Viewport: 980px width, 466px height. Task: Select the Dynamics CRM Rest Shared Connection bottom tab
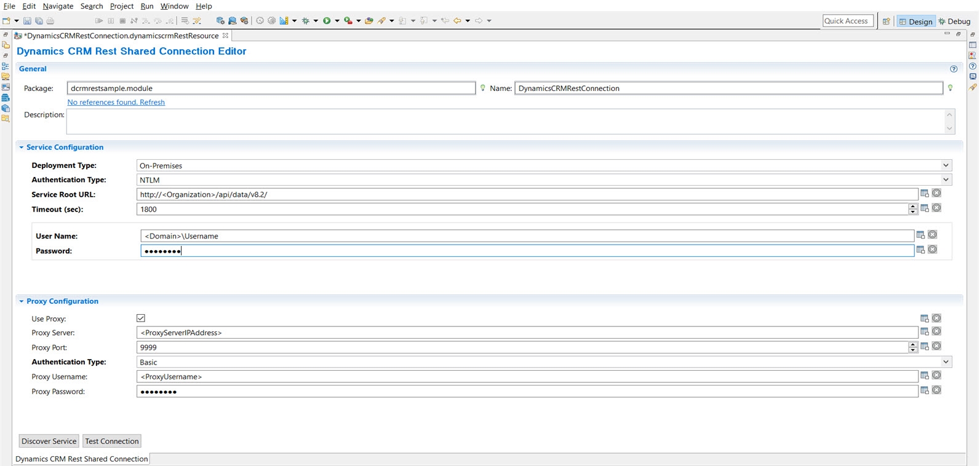click(81, 459)
